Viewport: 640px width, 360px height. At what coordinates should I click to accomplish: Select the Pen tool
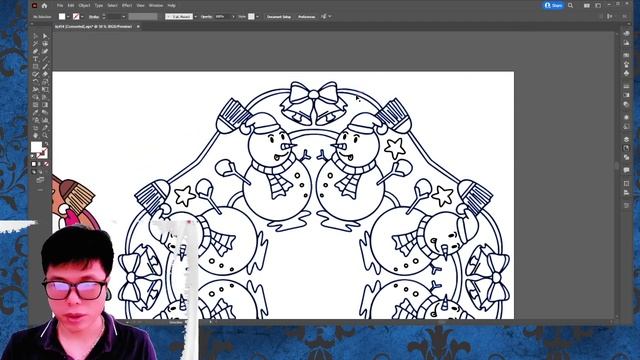pyautogui.click(x=36, y=51)
